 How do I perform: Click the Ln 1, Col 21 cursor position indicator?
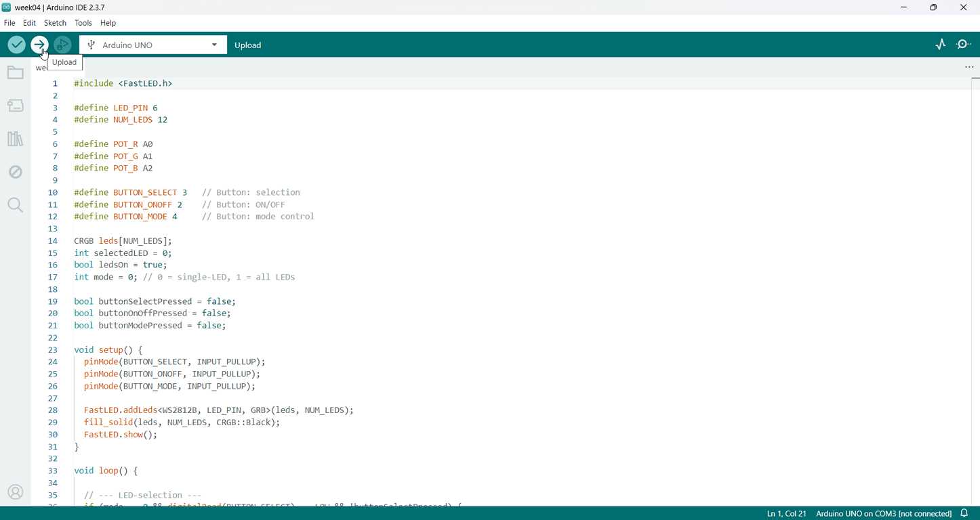[x=787, y=514]
